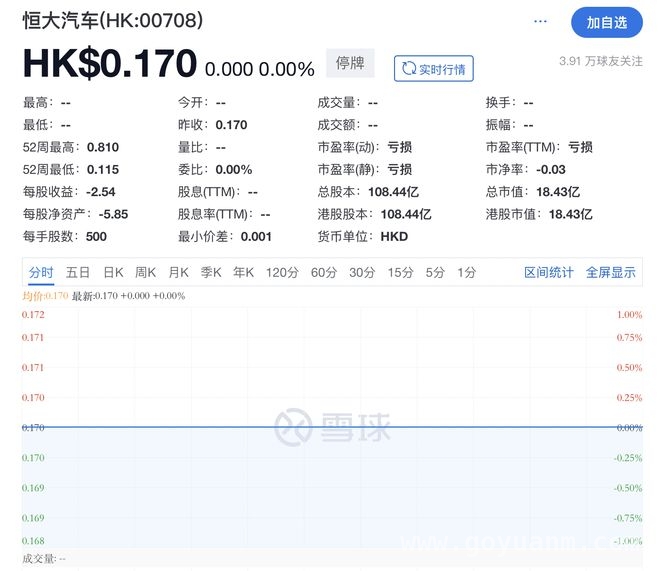
Task: Click the HK$0.170 price figure
Action: point(110,64)
